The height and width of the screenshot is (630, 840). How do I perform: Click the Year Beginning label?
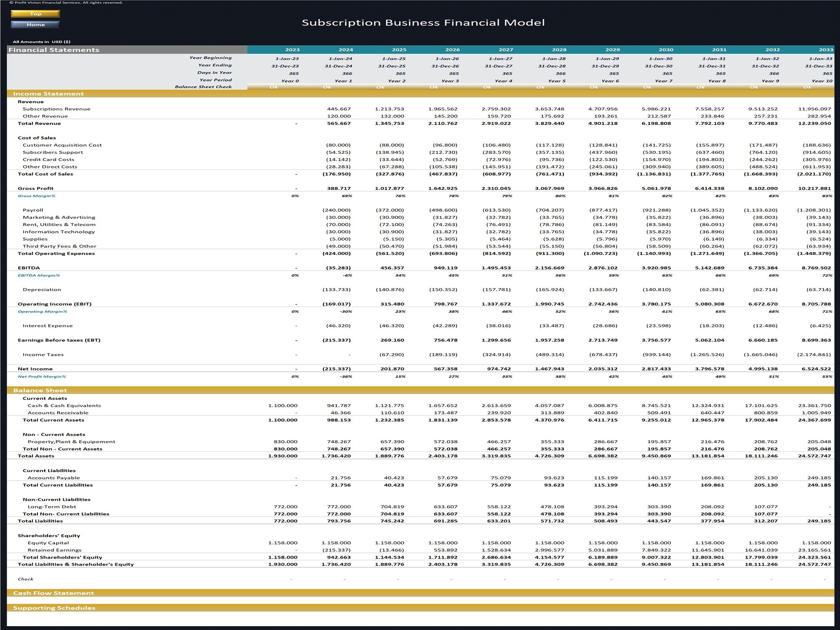pos(210,58)
